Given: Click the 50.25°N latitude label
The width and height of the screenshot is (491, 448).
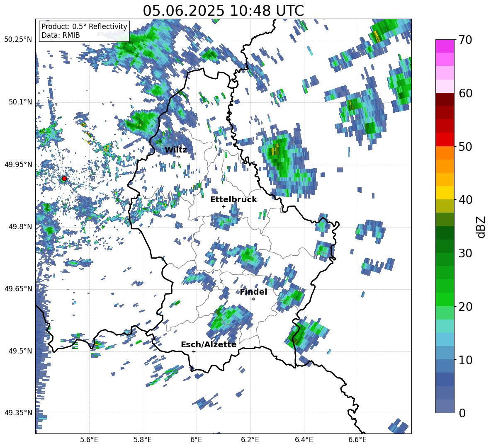Looking at the screenshot, I should pos(18,40).
